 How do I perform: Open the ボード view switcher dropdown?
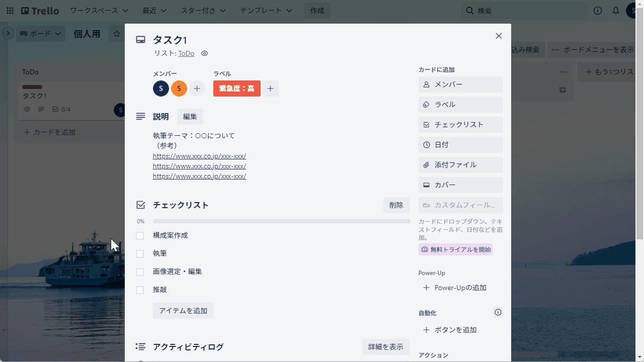pos(41,34)
